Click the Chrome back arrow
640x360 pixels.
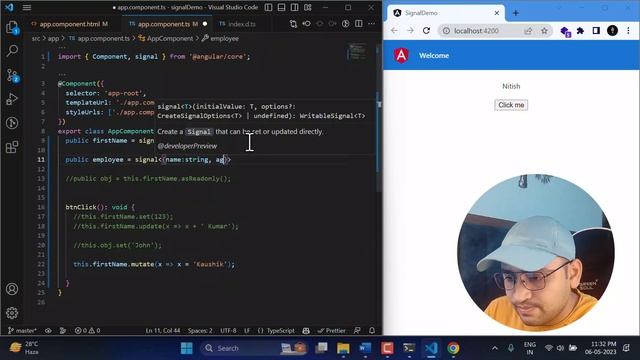(394, 31)
